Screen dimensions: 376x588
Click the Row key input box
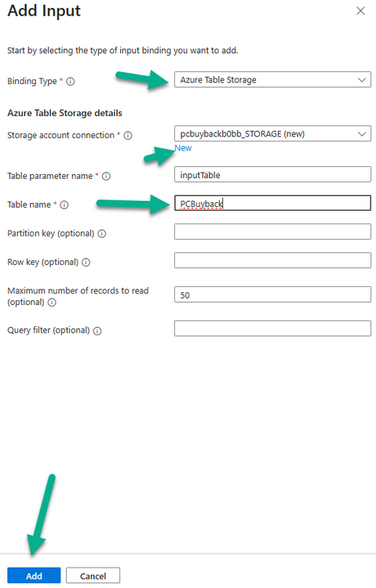click(x=272, y=260)
